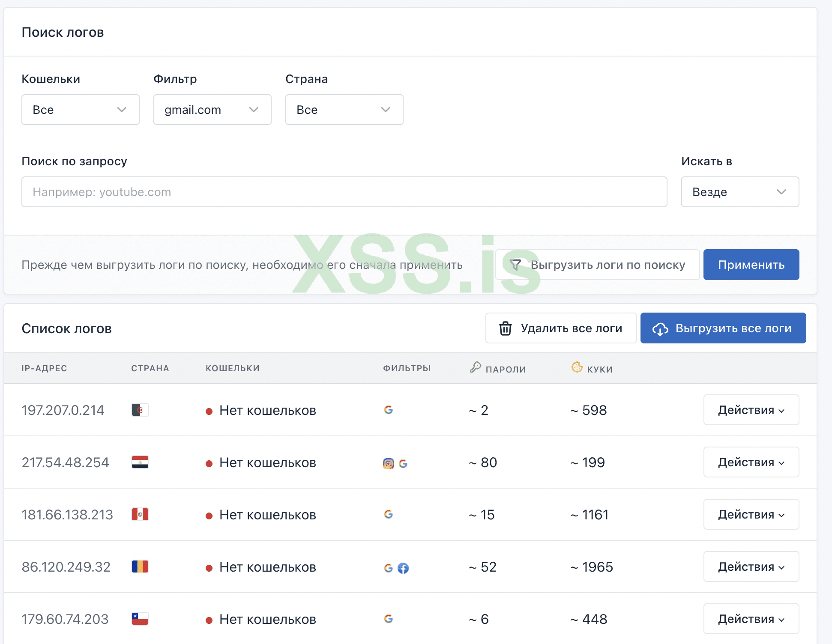Click the Algeria flag icon
Screen dimensions: 832x644
140,410
